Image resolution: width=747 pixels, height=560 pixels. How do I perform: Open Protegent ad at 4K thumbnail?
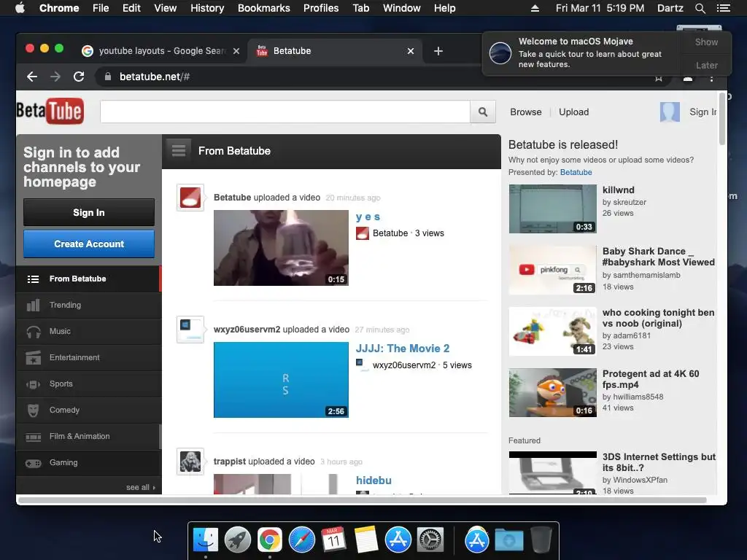coord(553,393)
